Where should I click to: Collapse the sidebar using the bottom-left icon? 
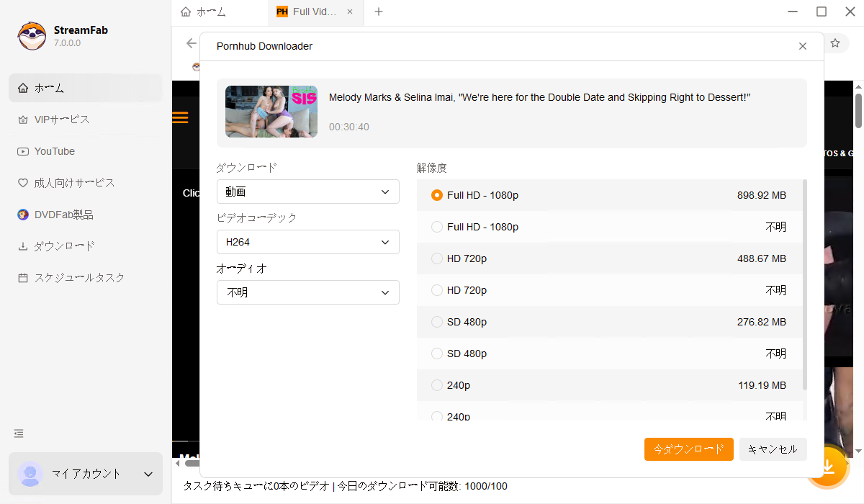[19, 433]
